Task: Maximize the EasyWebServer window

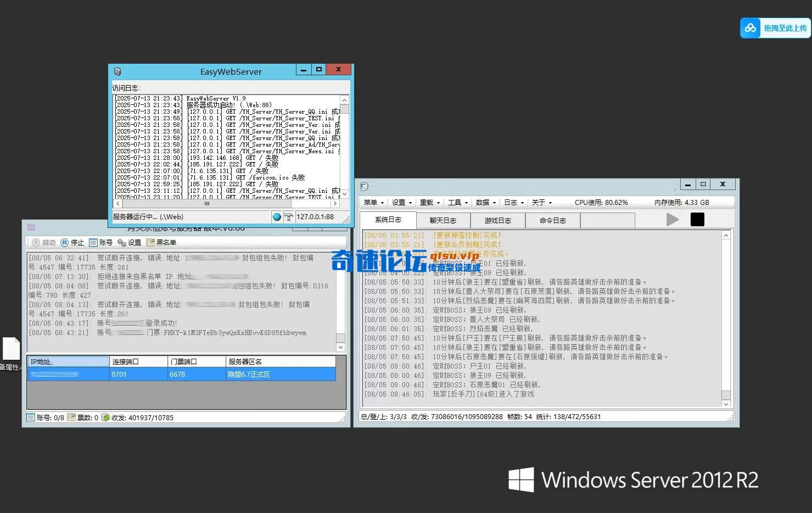Action: pyautogui.click(x=319, y=69)
